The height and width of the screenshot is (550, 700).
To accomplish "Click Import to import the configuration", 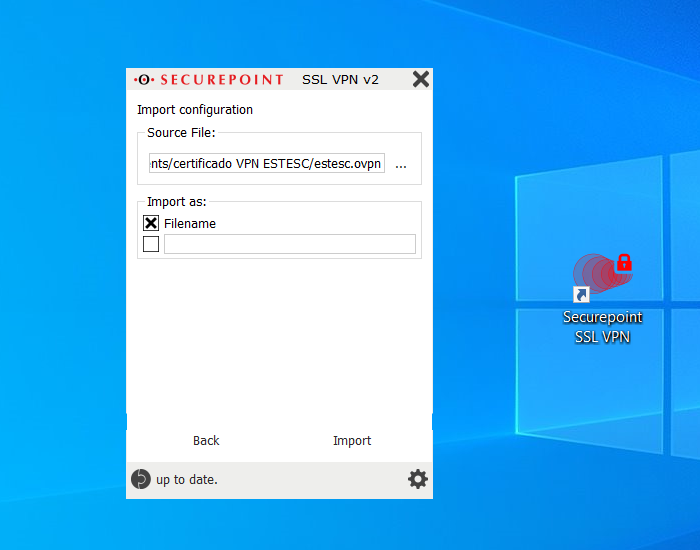I will pyautogui.click(x=352, y=441).
